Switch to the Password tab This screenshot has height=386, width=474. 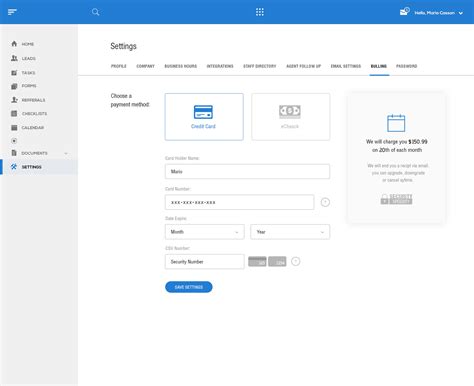[x=407, y=66]
